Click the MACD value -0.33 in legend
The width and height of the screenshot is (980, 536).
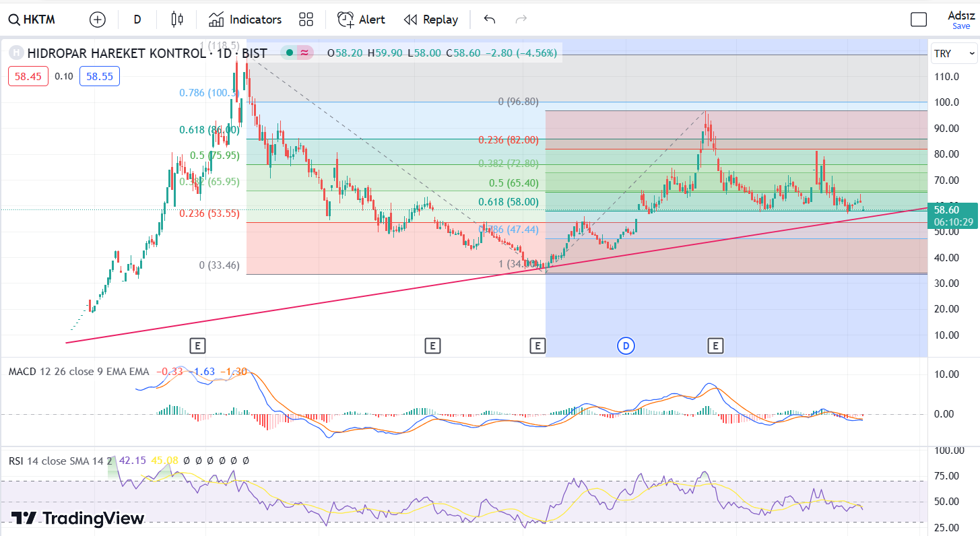[168, 371]
